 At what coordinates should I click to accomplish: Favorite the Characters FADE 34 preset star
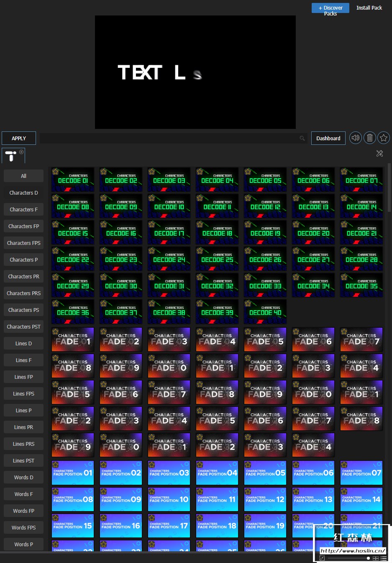coord(296,437)
